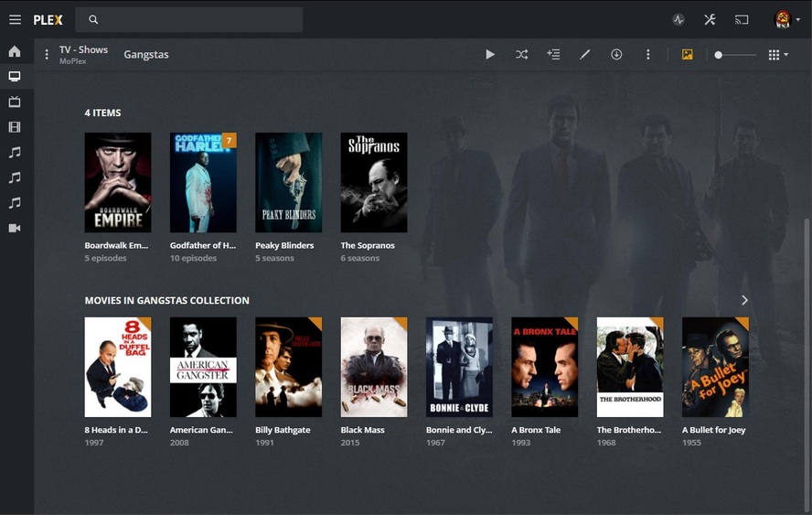The height and width of the screenshot is (515, 812).
Task: Open Bonnie and Clyde poster
Action: pos(459,367)
